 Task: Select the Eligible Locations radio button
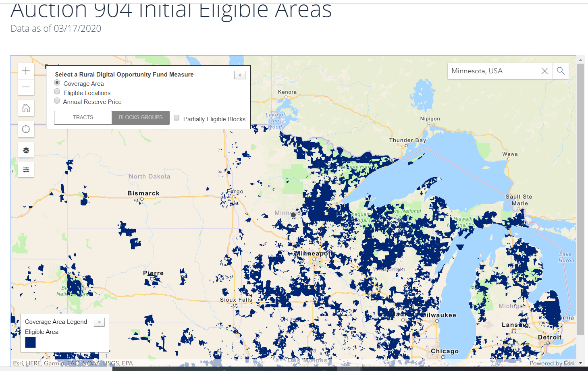pos(57,91)
